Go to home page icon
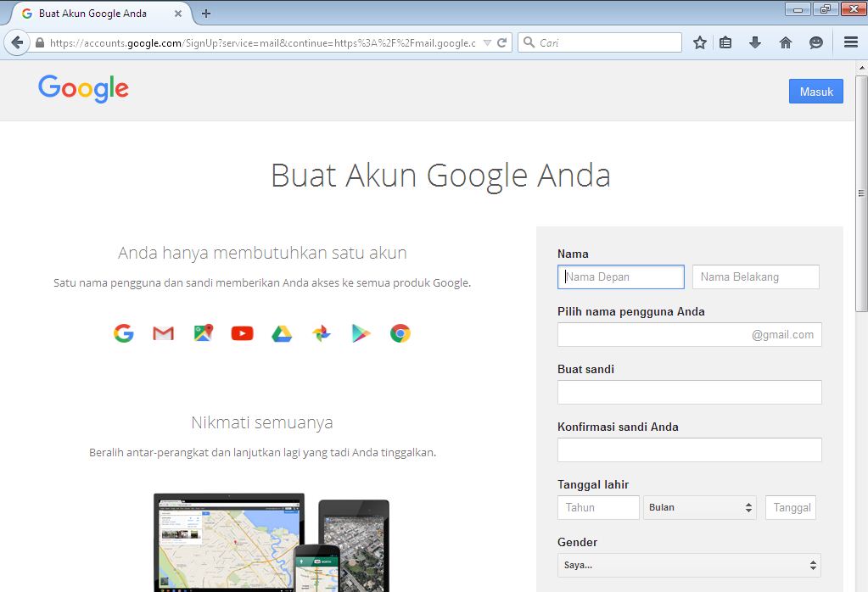The image size is (868, 592). coord(786,42)
